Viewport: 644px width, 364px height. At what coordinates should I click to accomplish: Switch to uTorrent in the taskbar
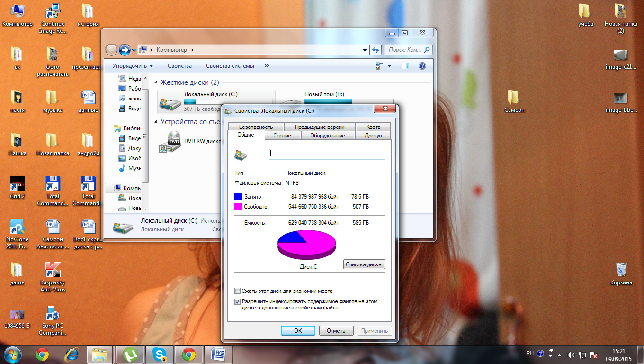[130, 354]
